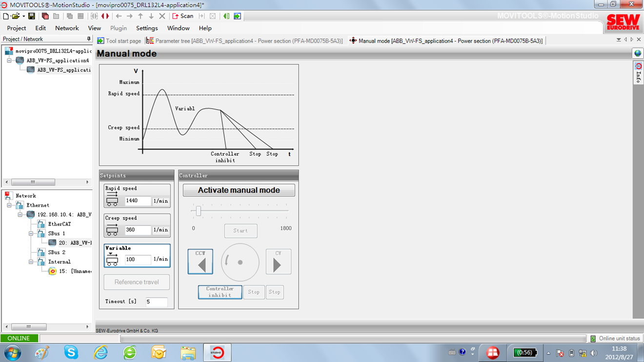
Task: Collapse the Ethernet tree node
Action: [x=10, y=205]
